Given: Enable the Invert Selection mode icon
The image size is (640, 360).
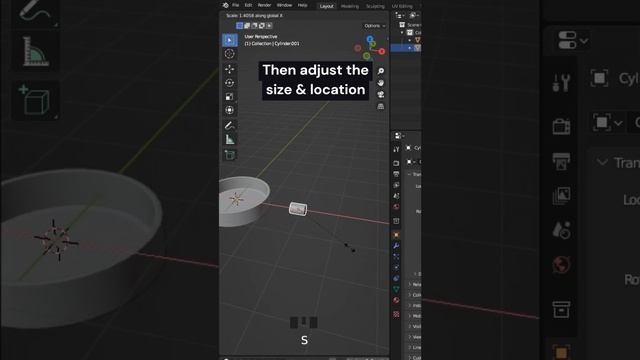Looking at the screenshot, I should pyautogui.click(x=262, y=26).
